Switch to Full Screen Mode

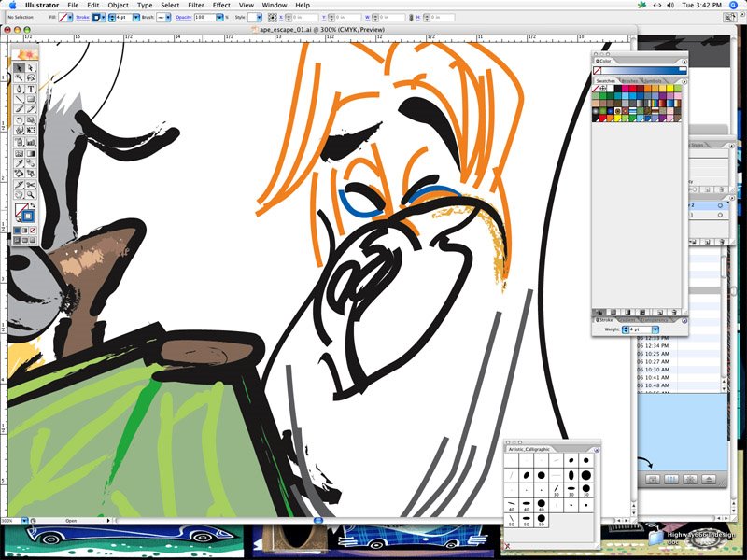point(33,240)
